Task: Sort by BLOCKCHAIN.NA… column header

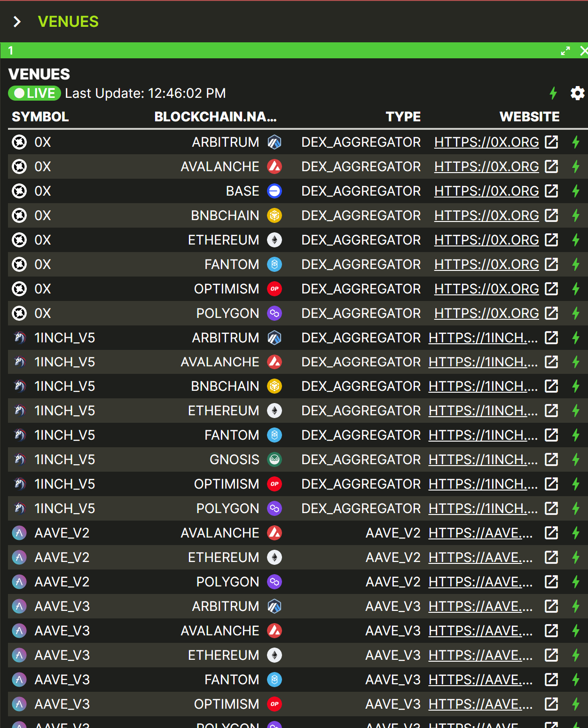Action: click(x=215, y=117)
